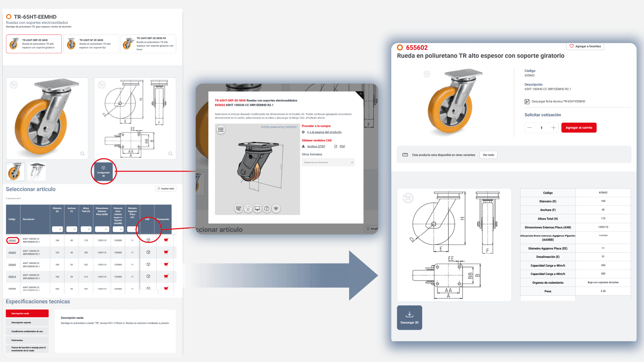Click the Agregar al carrito button

(x=579, y=128)
